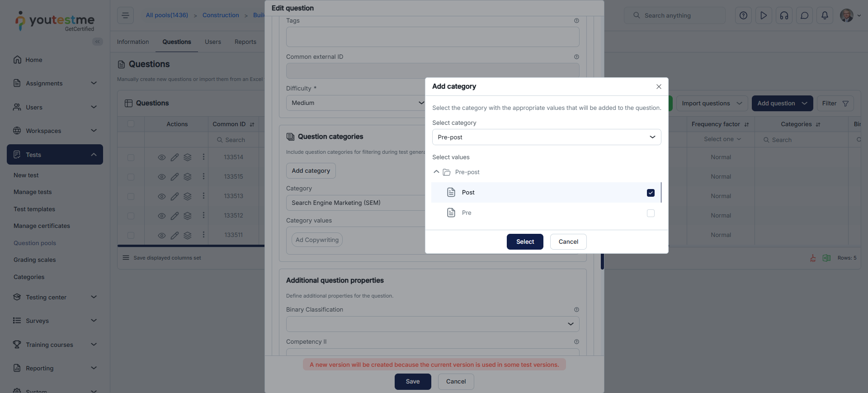Click the Excel export icon

(x=826, y=258)
